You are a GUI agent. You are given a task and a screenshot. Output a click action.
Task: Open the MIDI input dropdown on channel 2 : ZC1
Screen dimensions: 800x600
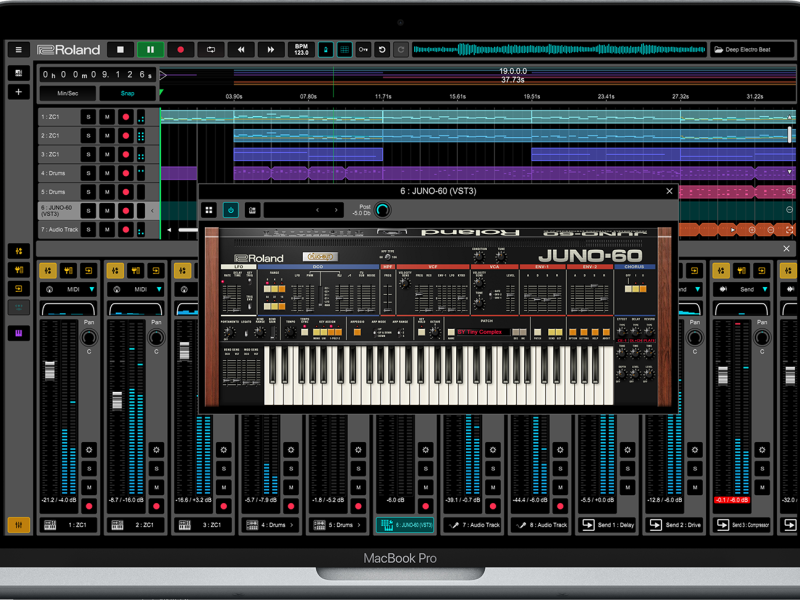coord(136,289)
